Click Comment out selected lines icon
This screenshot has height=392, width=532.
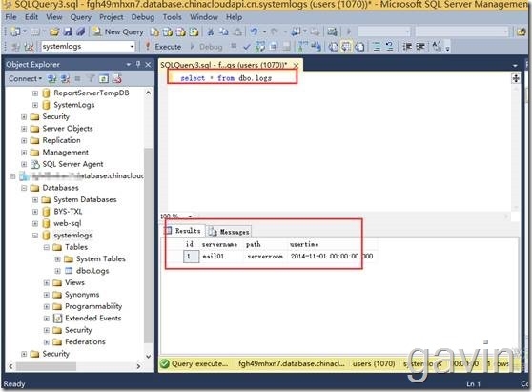tap(377, 47)
